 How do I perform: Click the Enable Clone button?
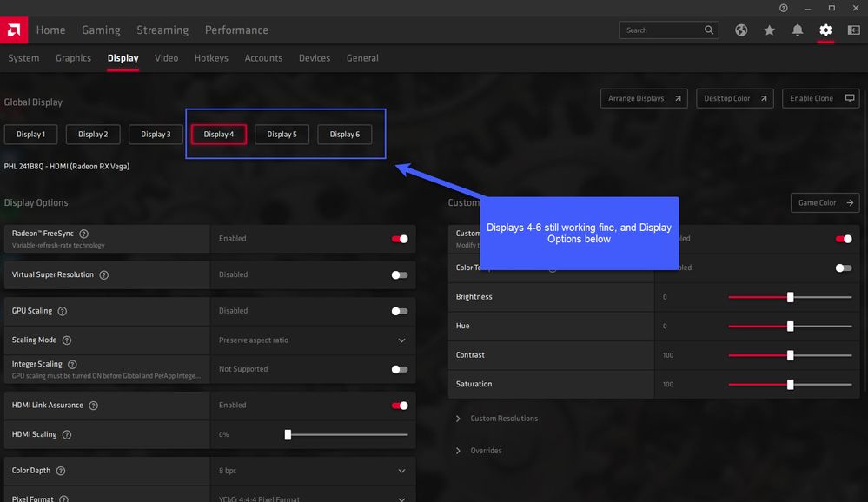(x=820, y=98)
